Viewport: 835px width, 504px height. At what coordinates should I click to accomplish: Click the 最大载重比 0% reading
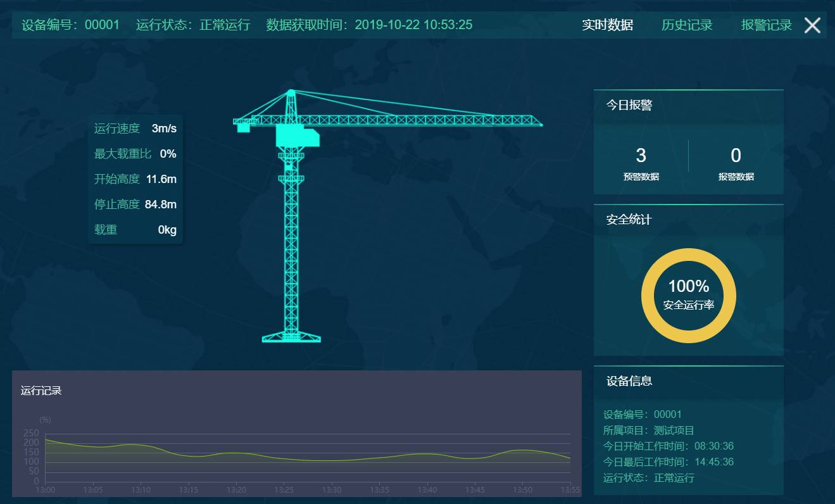[x=168, y=154]
